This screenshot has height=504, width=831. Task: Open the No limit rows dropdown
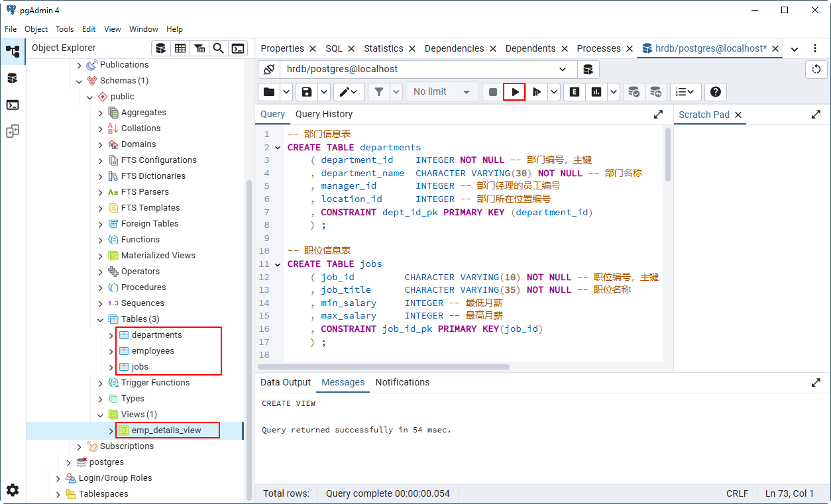[x=441, y=92]
